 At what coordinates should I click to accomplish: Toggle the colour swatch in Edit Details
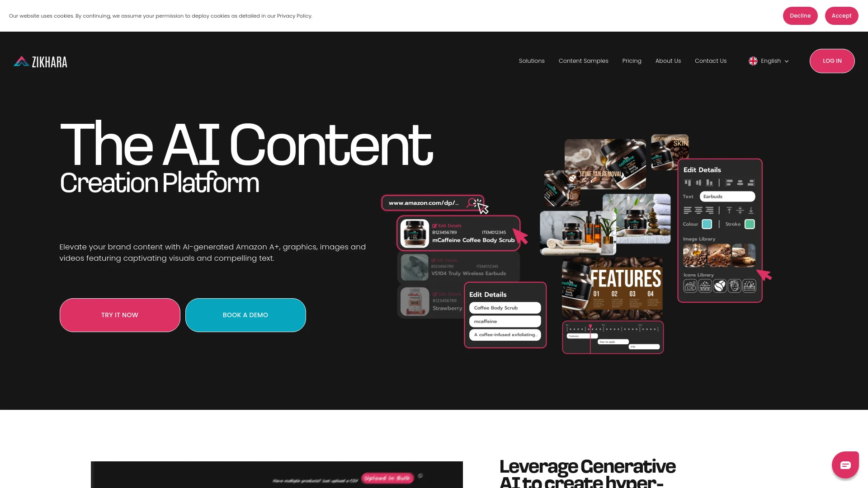[707, 224]
